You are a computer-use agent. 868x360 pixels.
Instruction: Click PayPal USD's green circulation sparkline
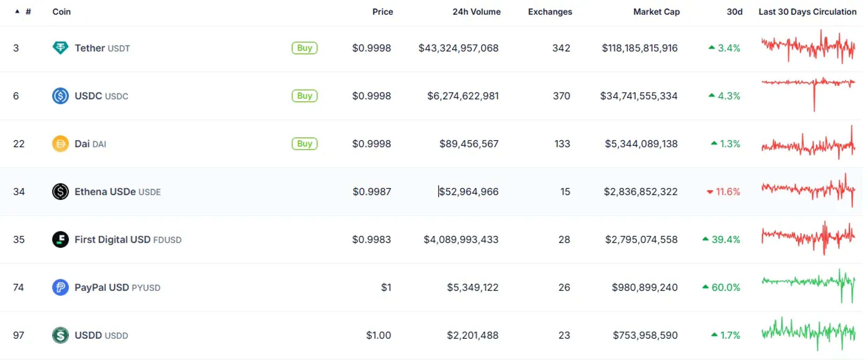pos(808,285)
